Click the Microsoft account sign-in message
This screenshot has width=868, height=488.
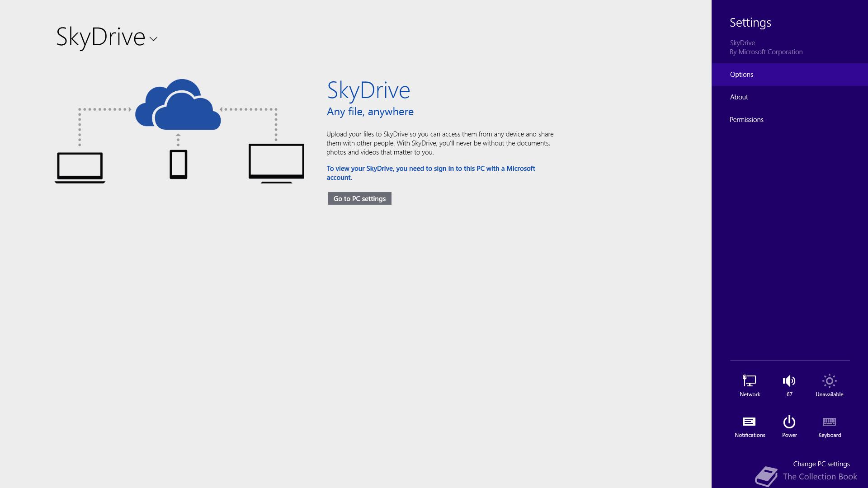[x=430, y=173]
